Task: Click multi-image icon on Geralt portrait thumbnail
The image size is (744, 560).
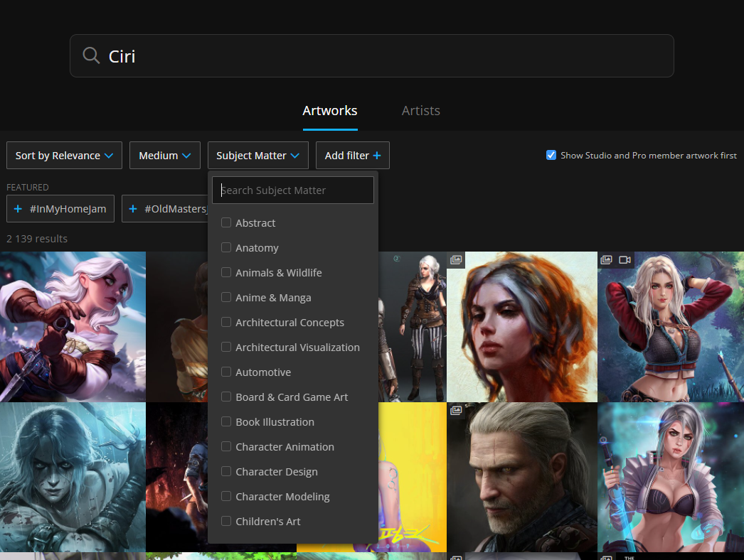Action: 456,410
